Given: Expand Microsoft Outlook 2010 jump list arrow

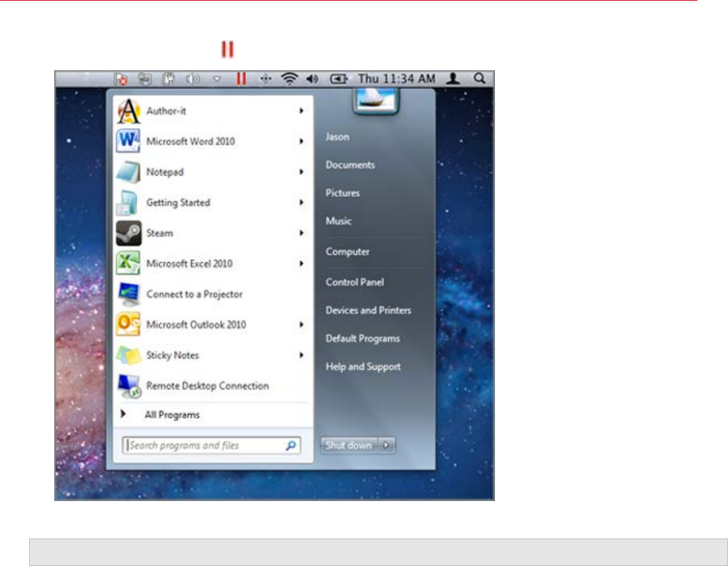Looking at the screenshot, I should point(301,325).
